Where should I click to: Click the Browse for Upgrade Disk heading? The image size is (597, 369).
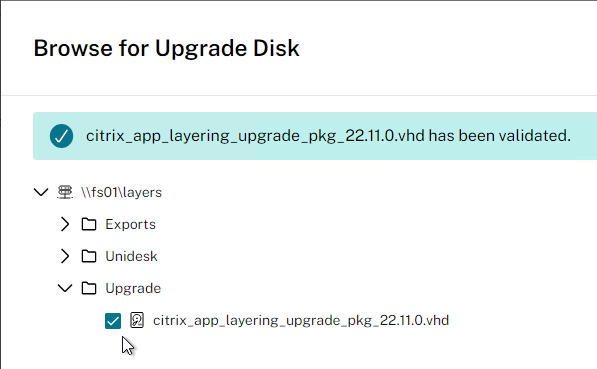click(x=166, y=48)
